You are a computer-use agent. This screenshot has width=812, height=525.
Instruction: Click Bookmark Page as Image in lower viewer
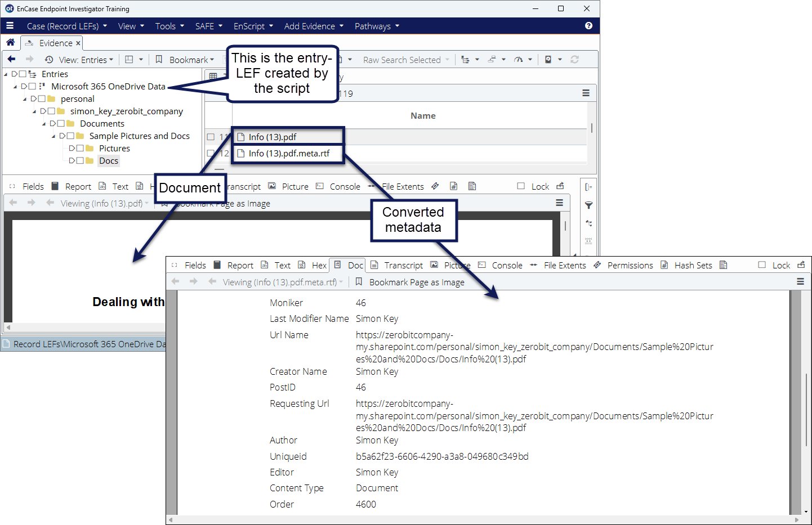pyautogui.click(x=410, y=282)
